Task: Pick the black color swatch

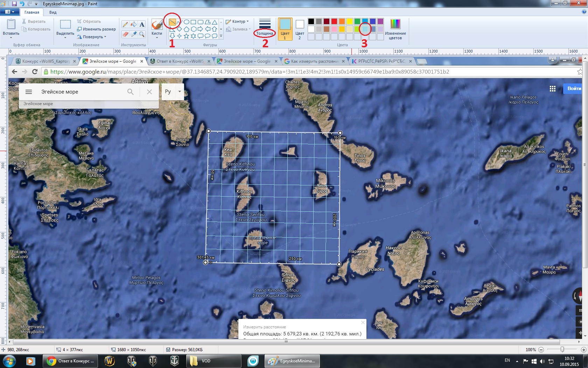Action: point(311,21)
